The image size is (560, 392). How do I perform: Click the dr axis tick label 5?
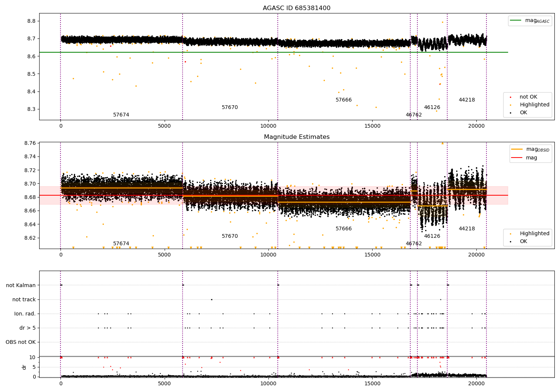coord(34,367)
